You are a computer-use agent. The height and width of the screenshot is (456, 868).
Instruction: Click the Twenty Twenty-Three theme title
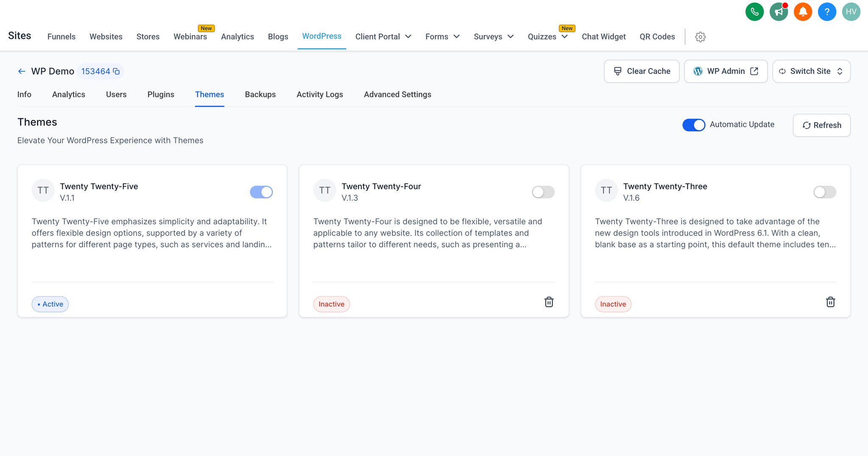point(665,186)
